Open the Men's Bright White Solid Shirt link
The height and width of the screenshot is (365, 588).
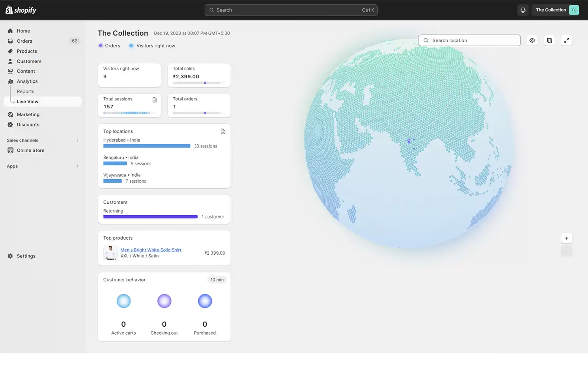tap(151, 250)
